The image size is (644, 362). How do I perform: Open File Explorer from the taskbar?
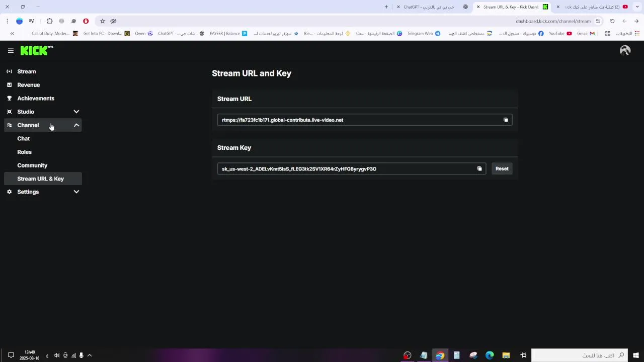tap(506, 355)
